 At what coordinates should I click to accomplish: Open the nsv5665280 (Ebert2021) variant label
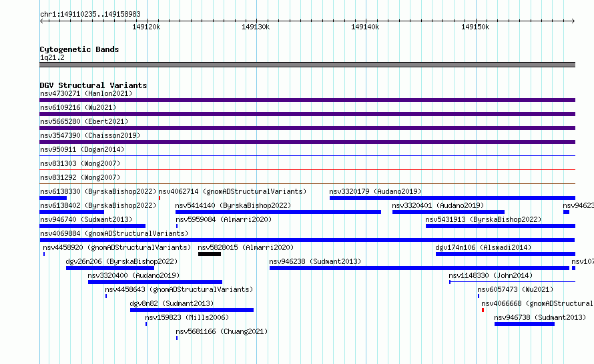84,121
